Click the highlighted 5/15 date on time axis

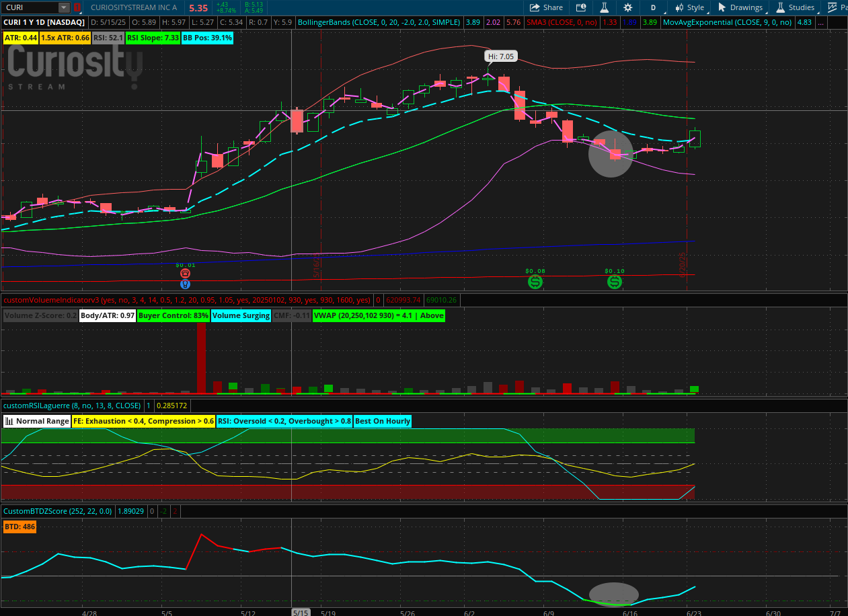click(301, 613)
